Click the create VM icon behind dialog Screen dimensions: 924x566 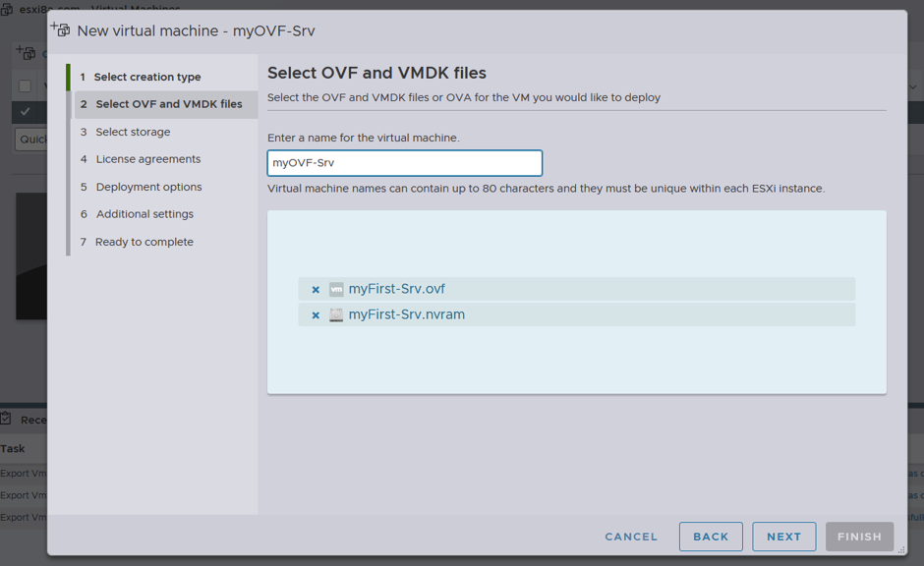coord(26,52)
